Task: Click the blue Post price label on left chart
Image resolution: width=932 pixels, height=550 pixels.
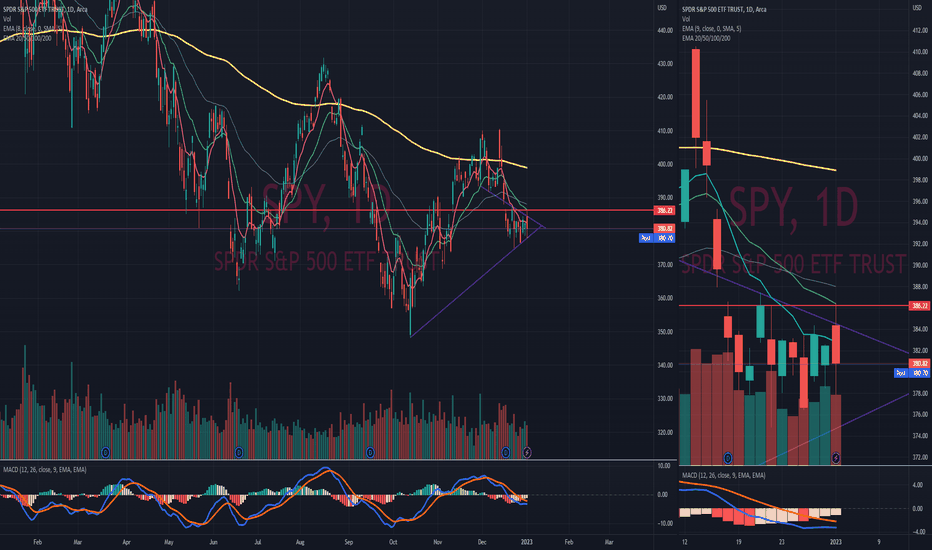Action: pos(657,238)
